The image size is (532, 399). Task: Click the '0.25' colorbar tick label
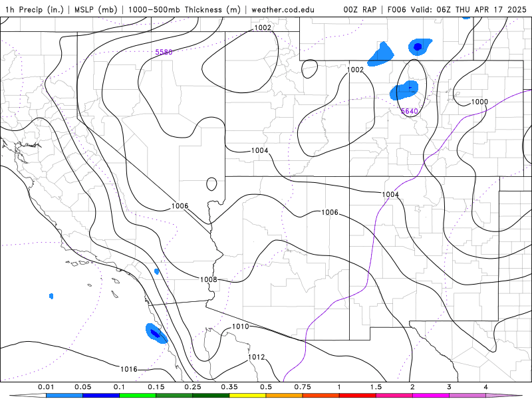[193, 387]
